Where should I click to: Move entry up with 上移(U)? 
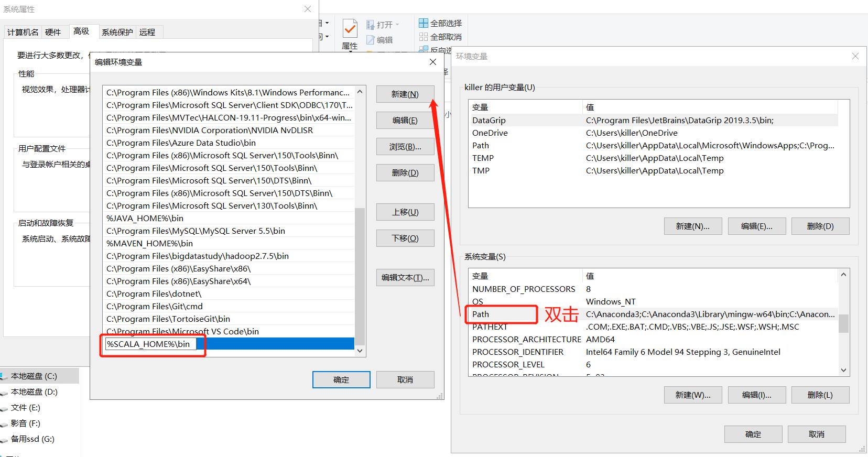(405, 212)
